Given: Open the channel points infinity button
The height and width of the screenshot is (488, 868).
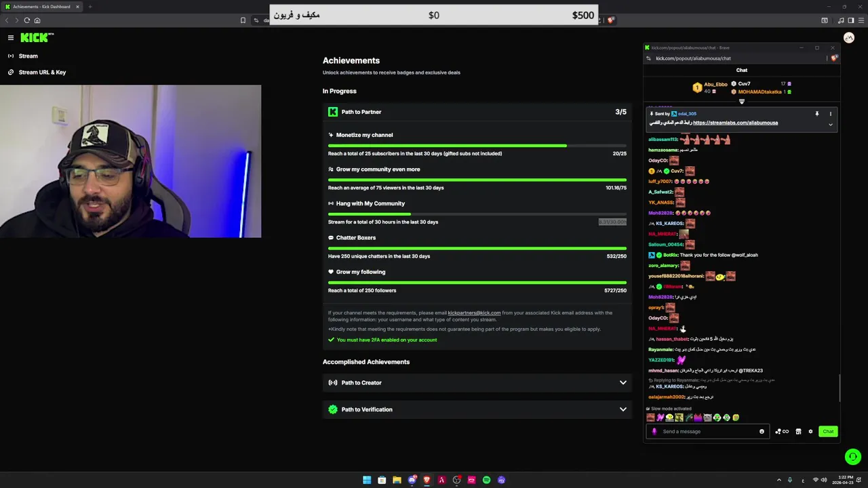Looking at the screenshot, I should tap(783, 432).
